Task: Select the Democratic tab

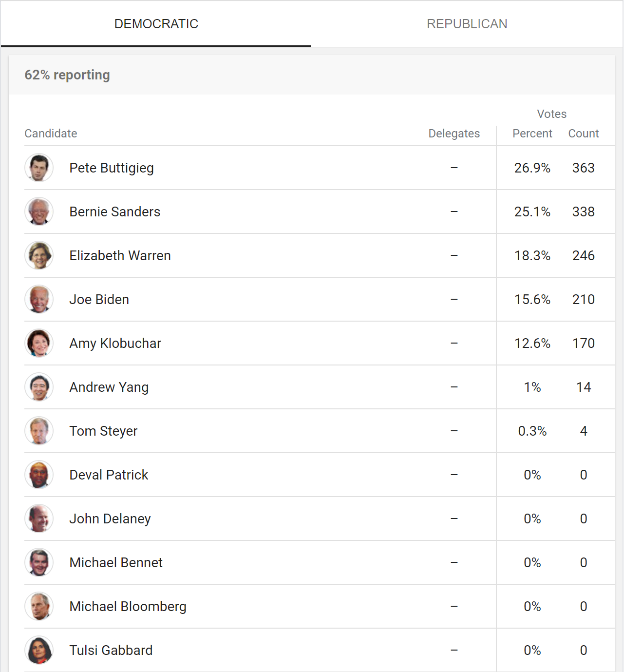Action: [156, 24]
